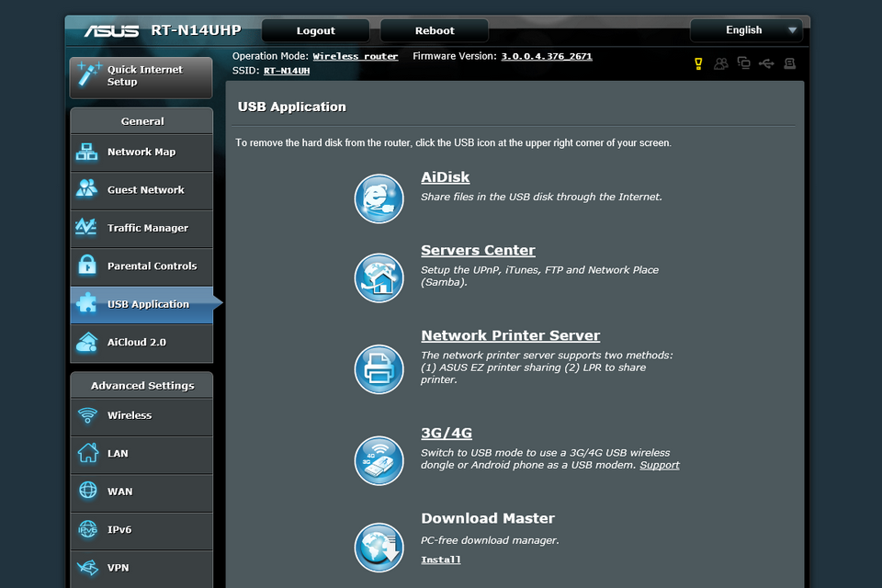Click the WAN globe icon
The height and width of the screenshot is (588, 882).
coord(88,490)
